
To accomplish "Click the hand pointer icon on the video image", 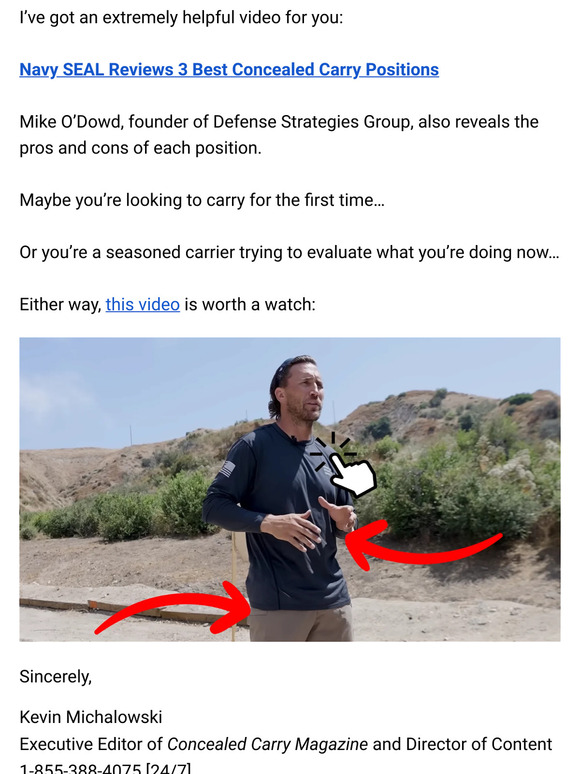I will pyautogui.click(x=344, y=465).
